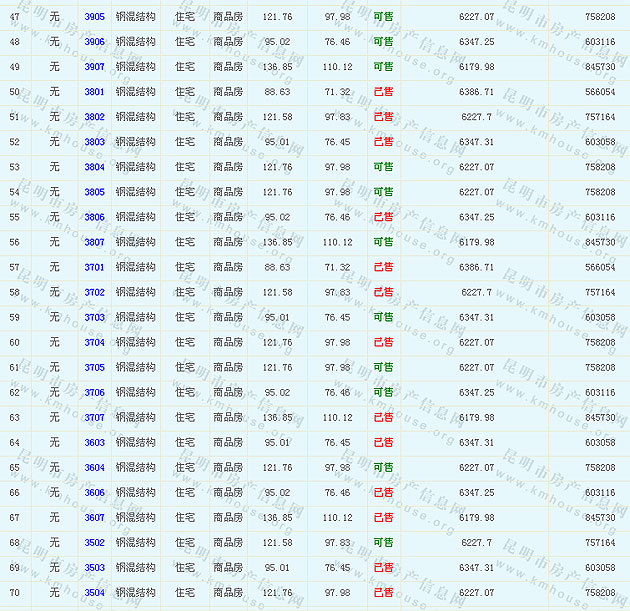Click room number 3906 link
The width and height of the screenshot is (630, 611).
click(x=94, y=42)
